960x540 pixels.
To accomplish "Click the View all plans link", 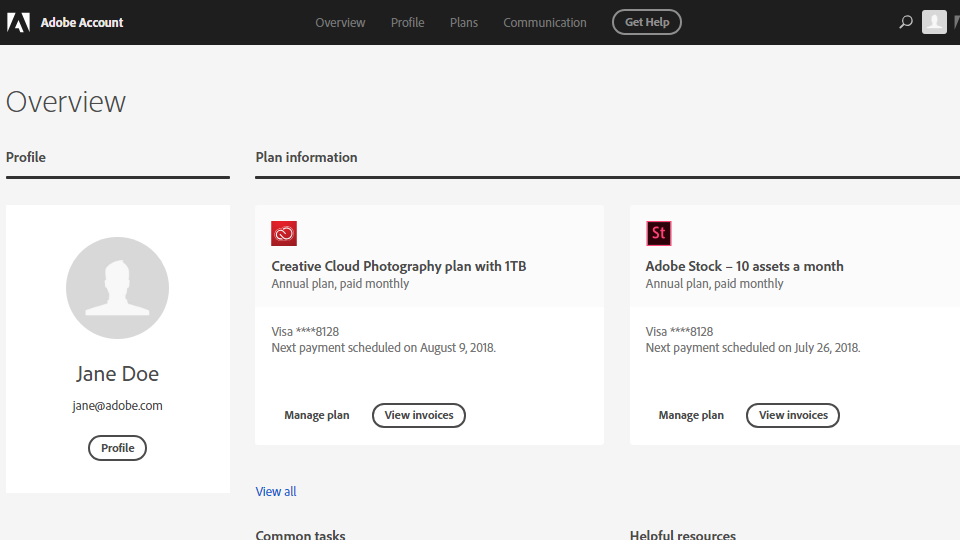I will [276, 491].
